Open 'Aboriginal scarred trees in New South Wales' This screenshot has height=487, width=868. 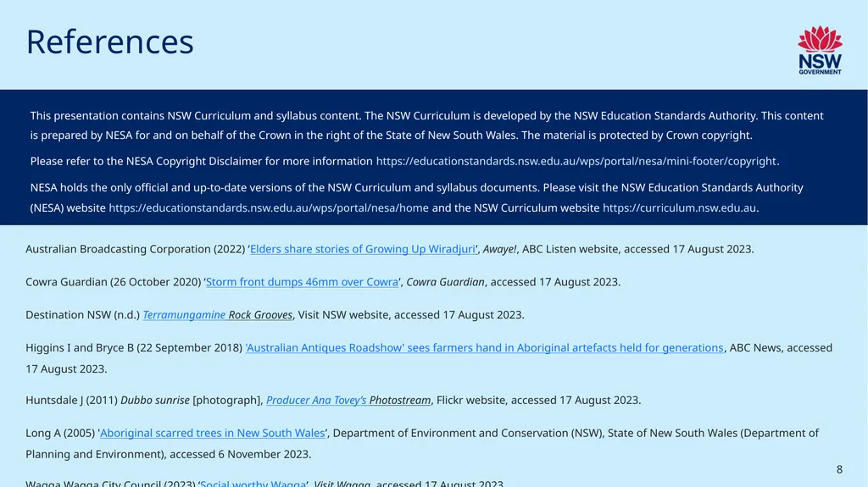tap(213, 433)
